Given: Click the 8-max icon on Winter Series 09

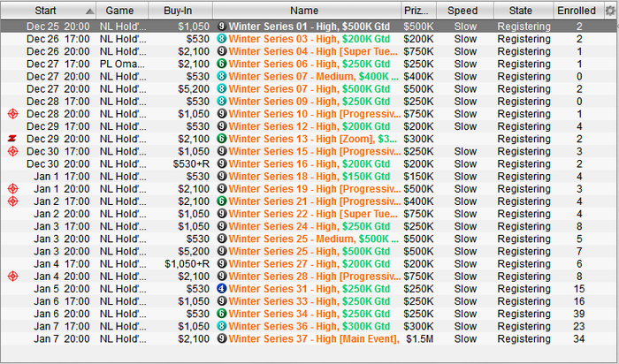Looking at the screenshot, I should (x=222, y=102).
